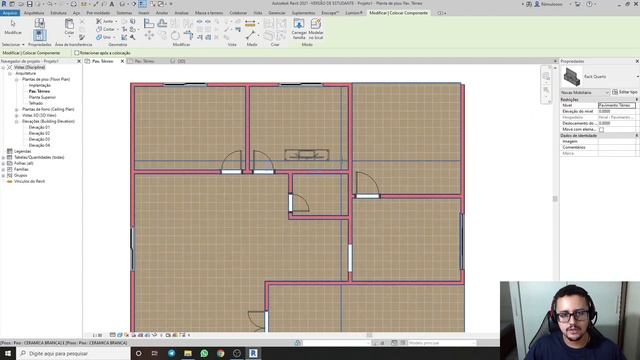Click the Elevação do nível value field
The image size is (640, 360).
(617, 111)
